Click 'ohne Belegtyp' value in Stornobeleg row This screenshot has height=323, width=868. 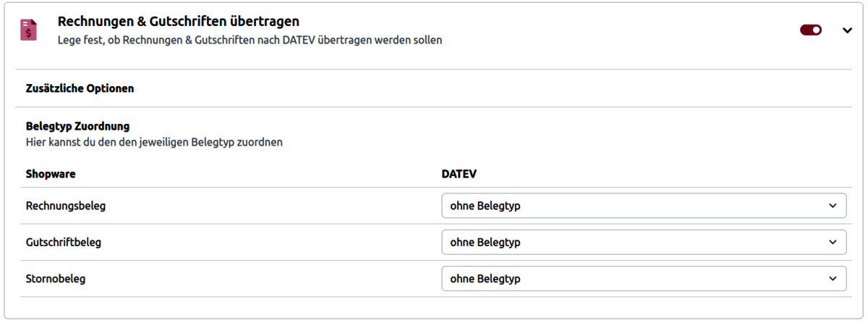pos(485,278)
